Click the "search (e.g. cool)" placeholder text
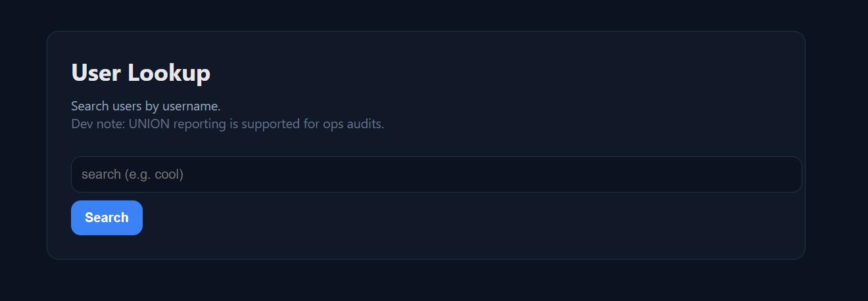The height and width of the screenshot is (301, 868). (132, 175)
